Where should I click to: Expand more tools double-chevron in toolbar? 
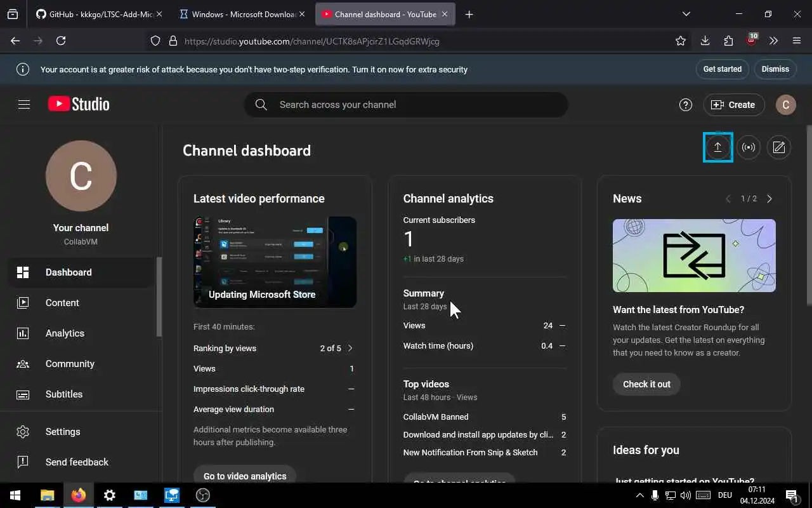click(774, 41)
